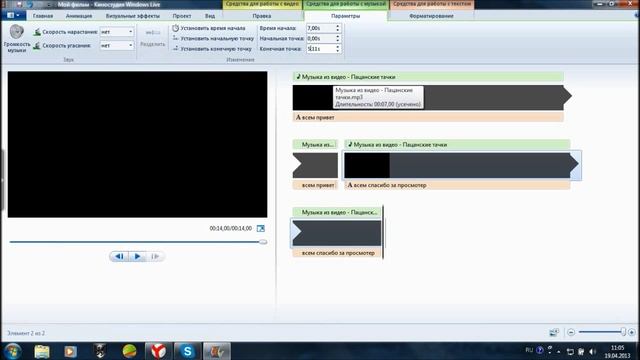Click the Next frame playback button
640x360 pixels.
click(x=155, y=256)
